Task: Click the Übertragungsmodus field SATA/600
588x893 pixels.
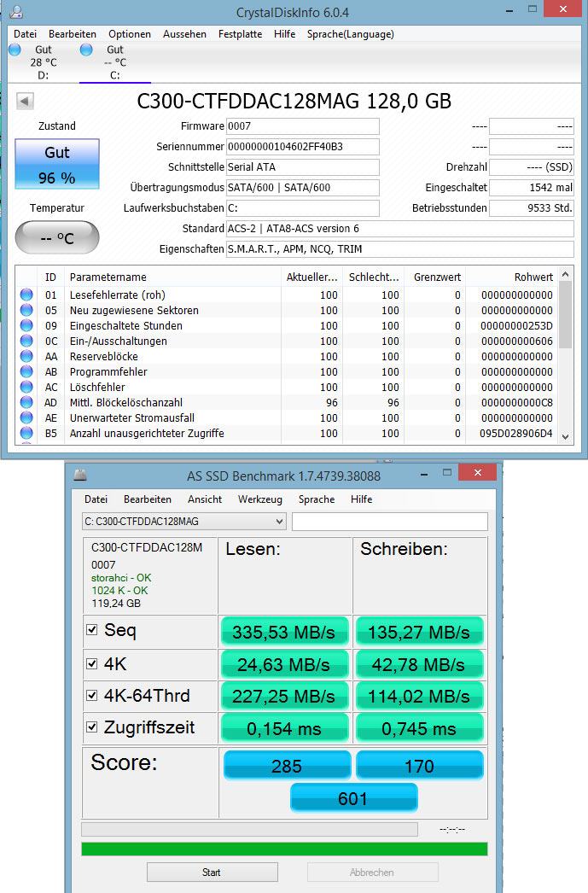Action: click(303, 187)
